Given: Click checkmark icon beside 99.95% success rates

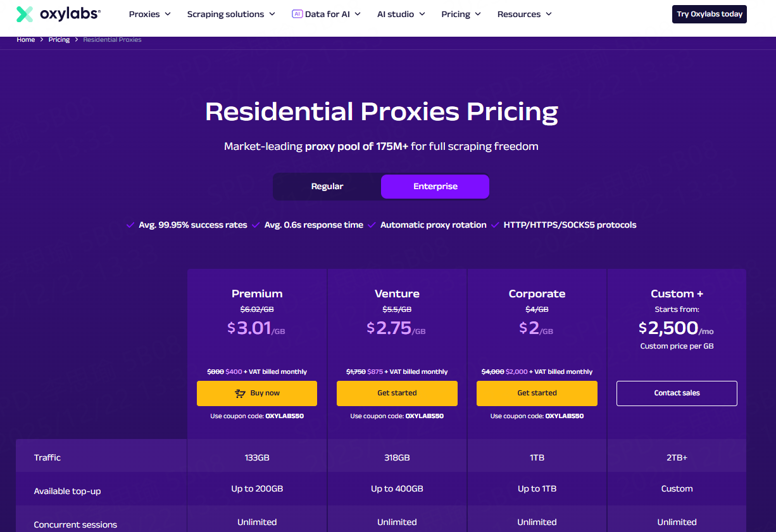Looking at the screenshot, I should click(x=130, y=225).
